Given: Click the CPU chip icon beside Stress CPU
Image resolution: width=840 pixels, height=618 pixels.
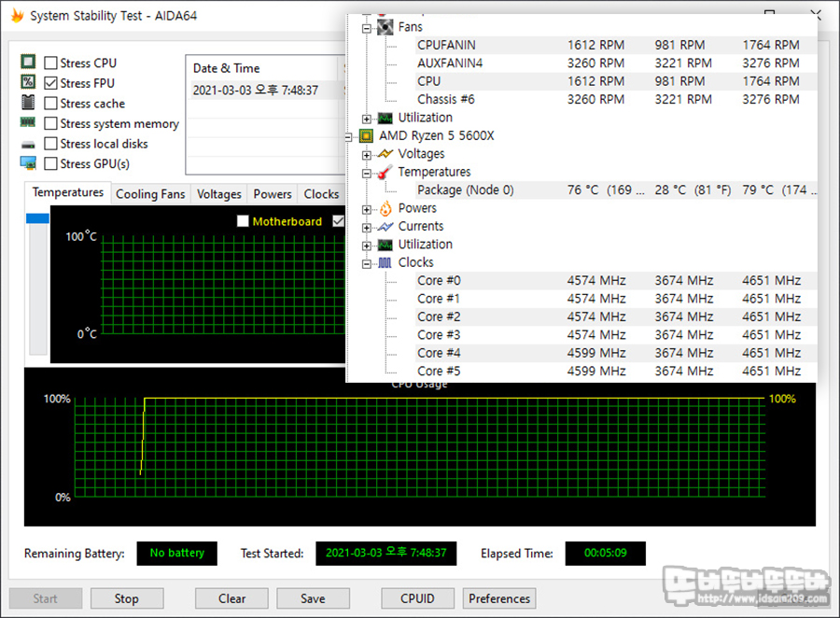Looking at the screenshot, I should [28, 62].
